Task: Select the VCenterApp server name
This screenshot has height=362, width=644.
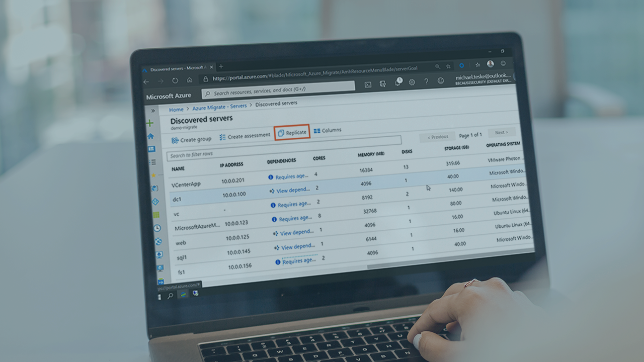Action: (x=186, y=185)
